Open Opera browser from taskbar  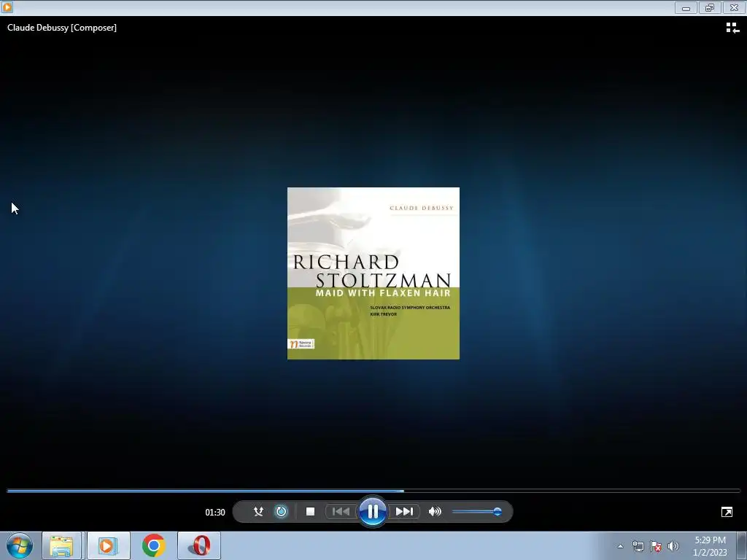[199, 545]
